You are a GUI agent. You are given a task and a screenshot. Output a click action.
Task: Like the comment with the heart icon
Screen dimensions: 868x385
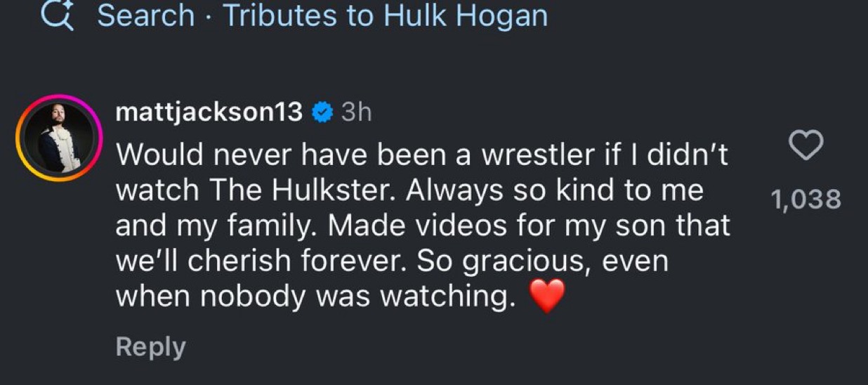(806, 145)
